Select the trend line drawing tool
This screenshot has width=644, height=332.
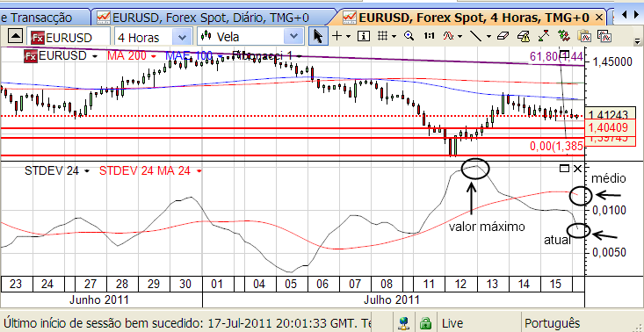(475, 36)
